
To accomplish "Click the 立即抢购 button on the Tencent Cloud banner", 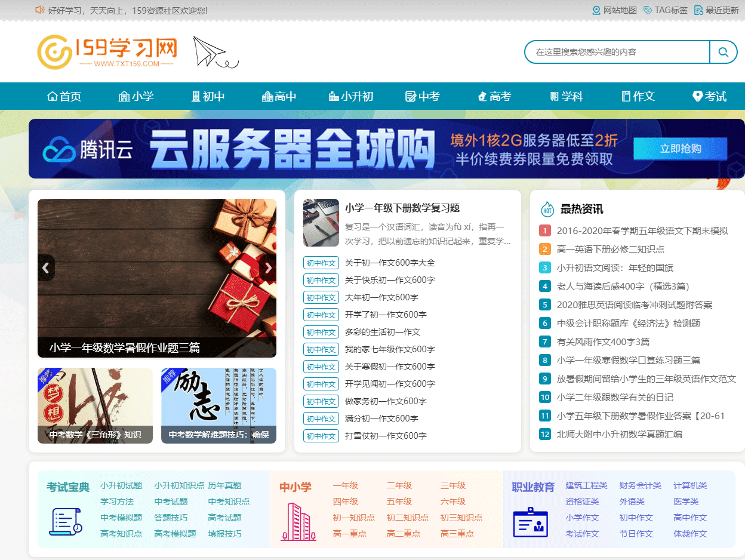I will click(680, 149).
